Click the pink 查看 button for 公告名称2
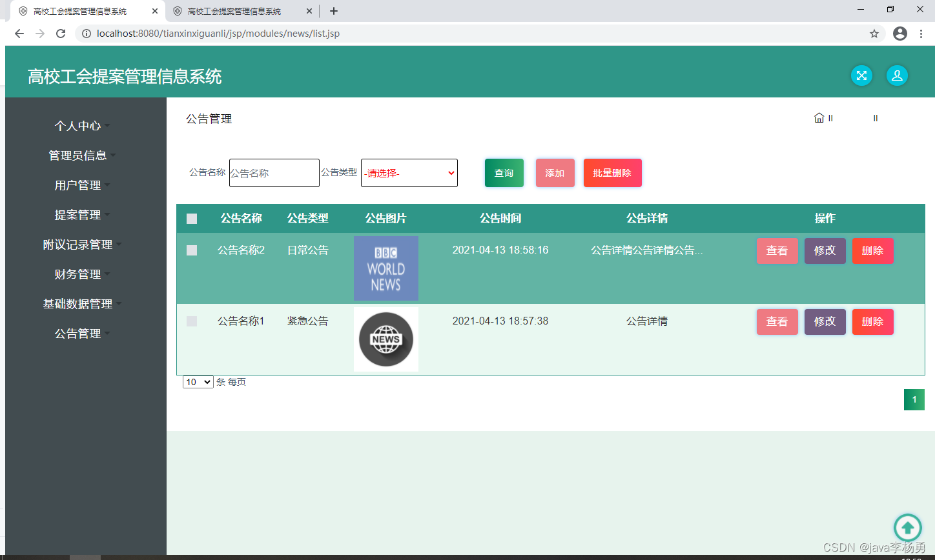The image size is (935, 560). tap(777, 250)
